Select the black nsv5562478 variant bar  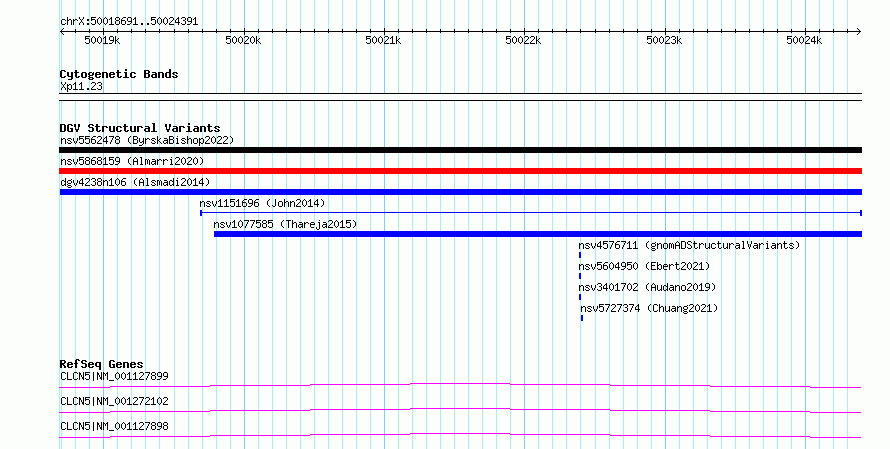460,150
